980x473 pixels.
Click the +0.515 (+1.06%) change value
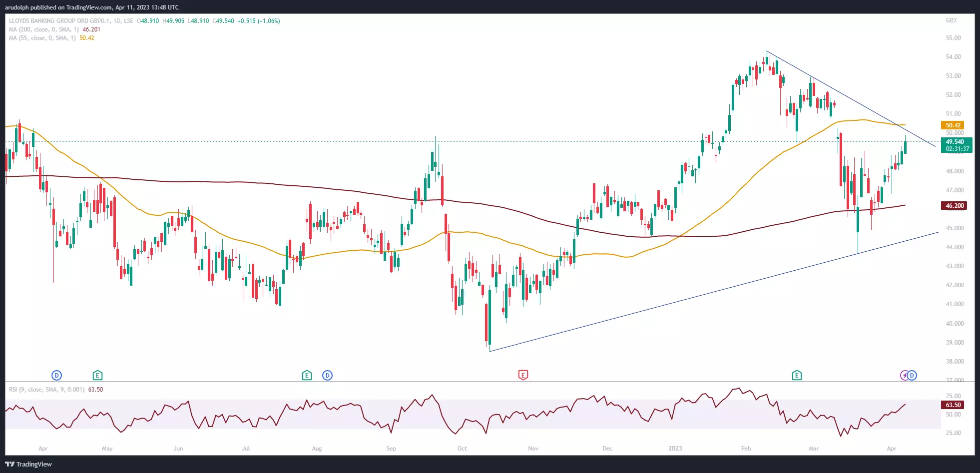pyautogui.click(x=259, y=21)
